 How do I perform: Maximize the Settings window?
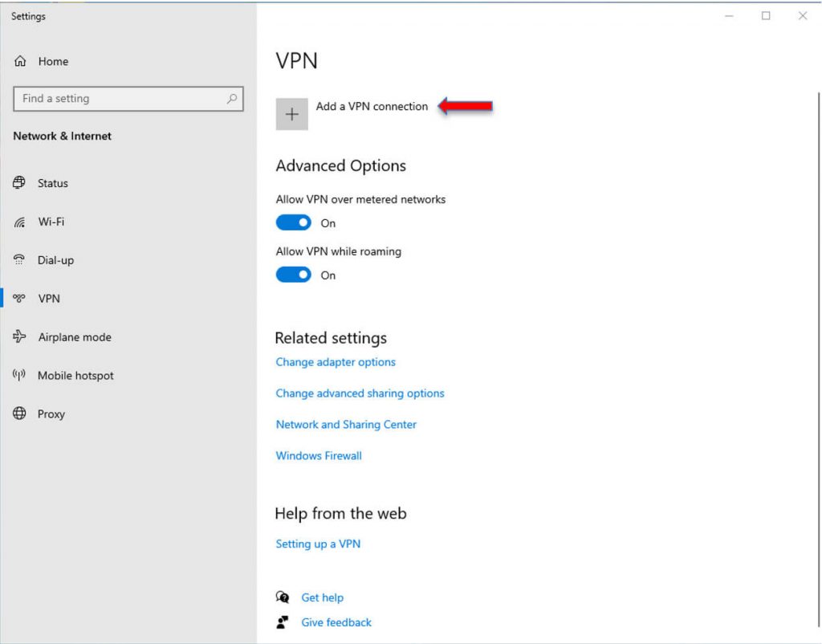[x=765, y=16]
